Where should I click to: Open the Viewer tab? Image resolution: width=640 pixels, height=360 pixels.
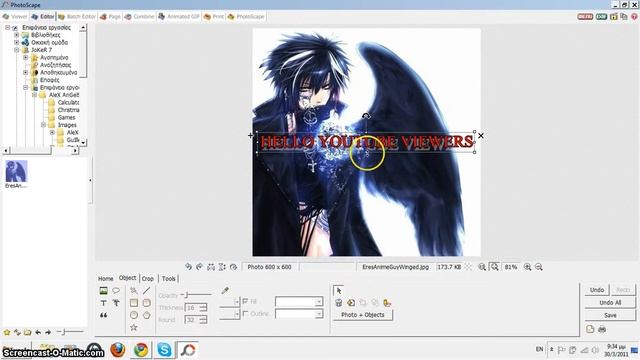[x=15, y=17]
